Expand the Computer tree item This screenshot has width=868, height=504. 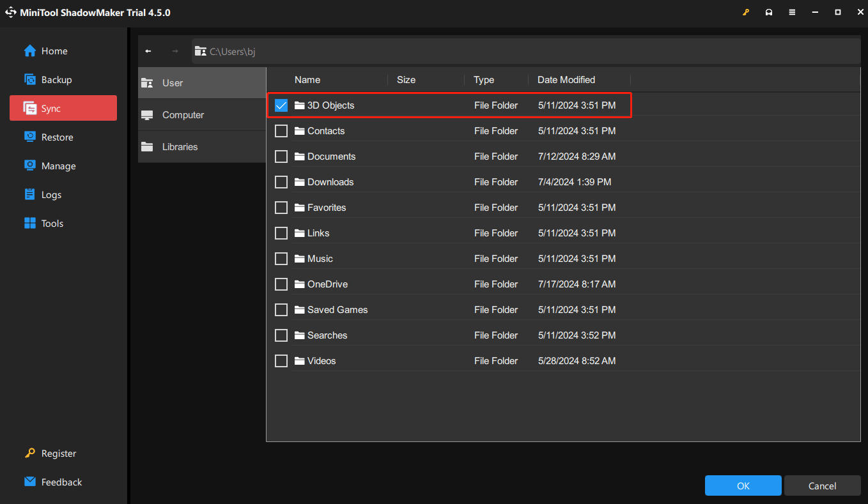[x=183, y=114]
